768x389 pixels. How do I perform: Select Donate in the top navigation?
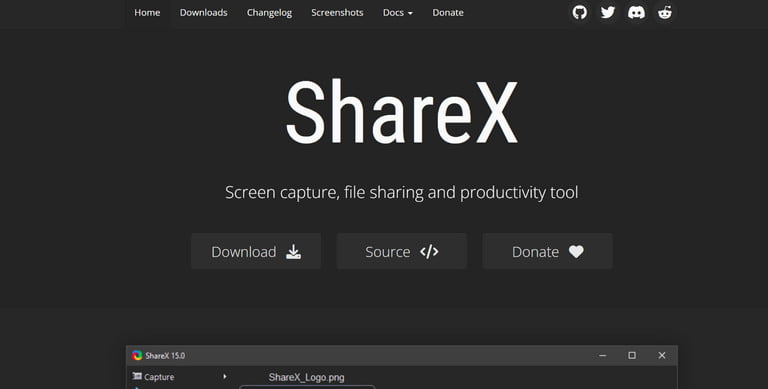[448, 13]
